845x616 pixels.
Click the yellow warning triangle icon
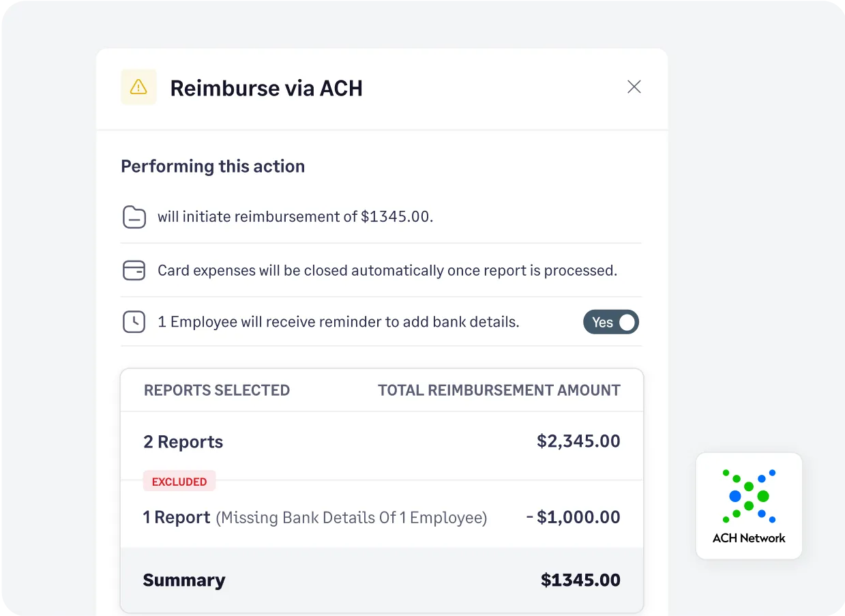click(x=138, y=87)
